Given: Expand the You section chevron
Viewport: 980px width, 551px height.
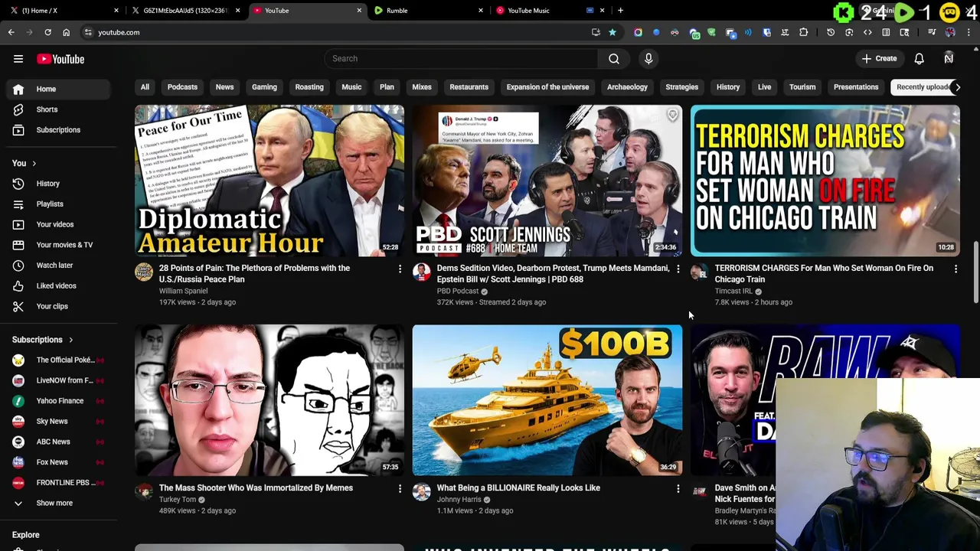Looking at the screenshot, I should coord(34,163).
